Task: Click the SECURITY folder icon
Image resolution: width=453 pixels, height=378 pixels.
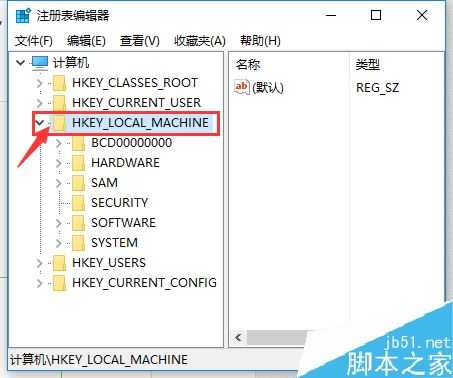Action: (x=79, y=203)
